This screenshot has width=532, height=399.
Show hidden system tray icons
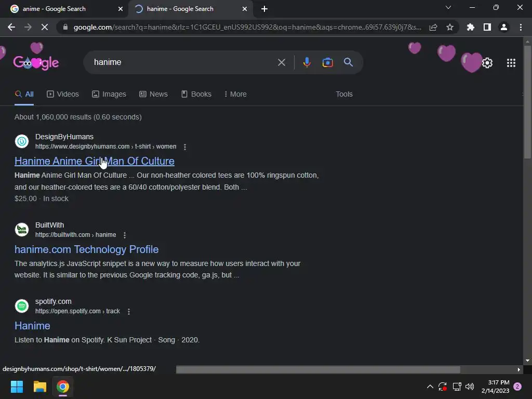click(x=430, y=387)
